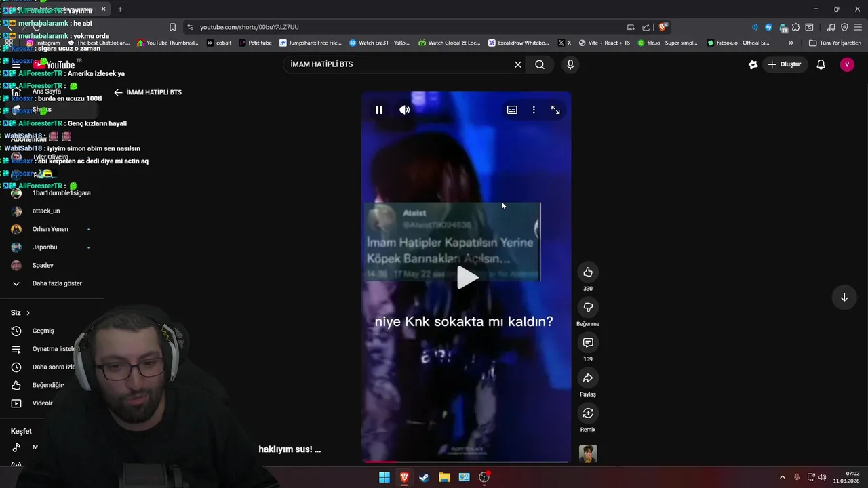Open YouTube notifications bell
868x488 pixels.
(x=821, y=64)
